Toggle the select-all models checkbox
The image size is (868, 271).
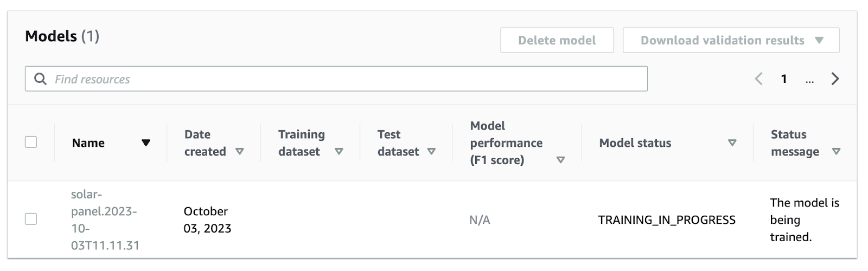[31, 142]
